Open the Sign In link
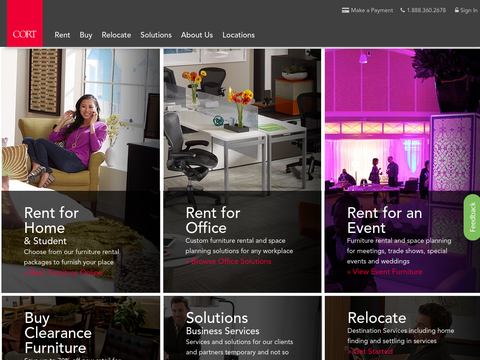The width and height of the screenshot is (480, 360). (x=469, y=10)
